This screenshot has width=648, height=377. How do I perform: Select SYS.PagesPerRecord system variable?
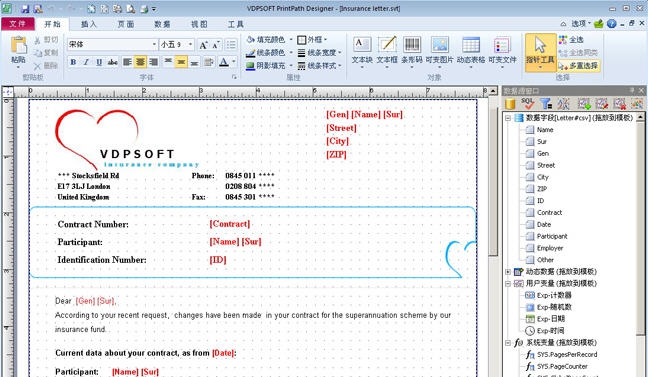click(x=567, y=354)
